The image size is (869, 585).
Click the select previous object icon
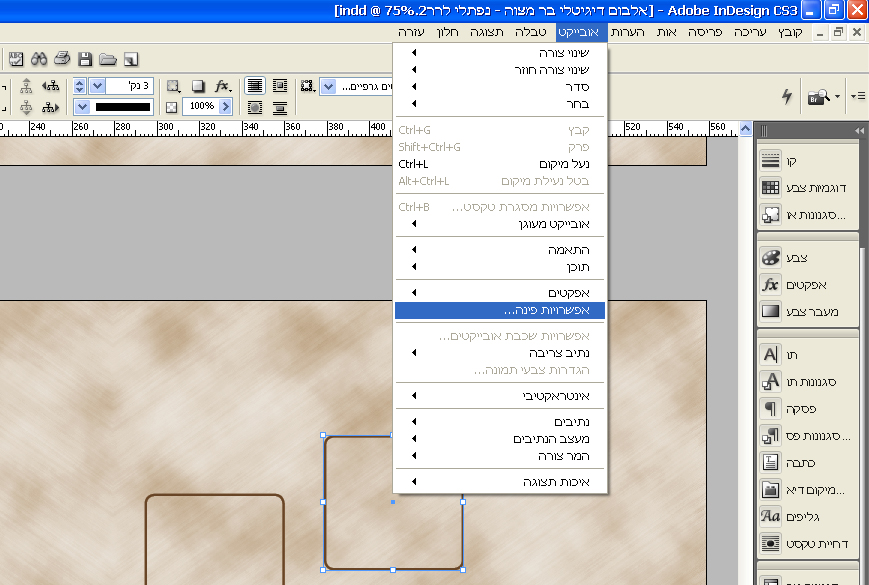(x=50, y=86)
